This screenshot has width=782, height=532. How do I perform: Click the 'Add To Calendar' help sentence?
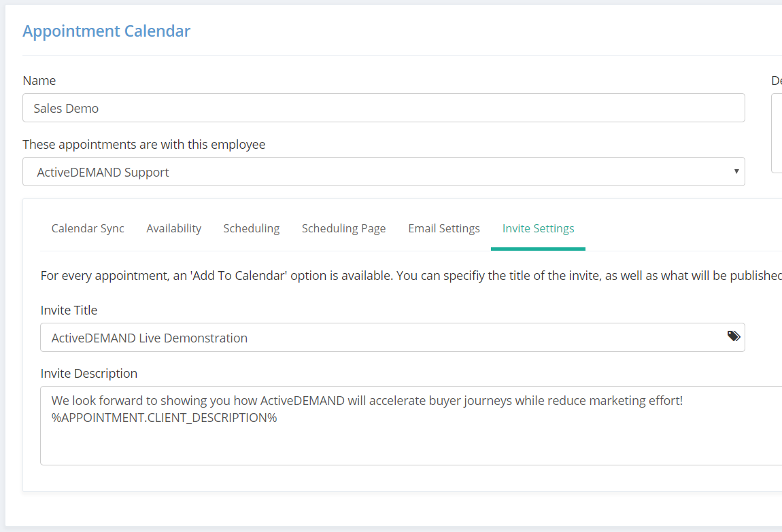coord(411,275)
